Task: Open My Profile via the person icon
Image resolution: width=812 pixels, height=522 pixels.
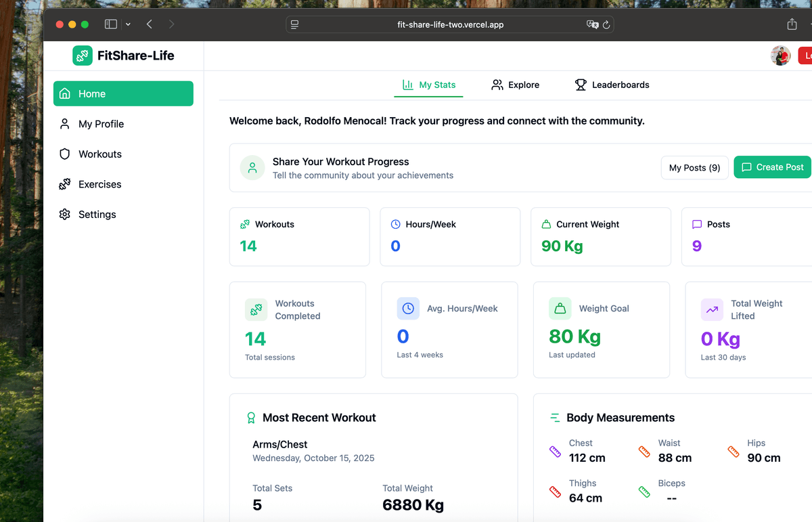Action: pos(64,124)
